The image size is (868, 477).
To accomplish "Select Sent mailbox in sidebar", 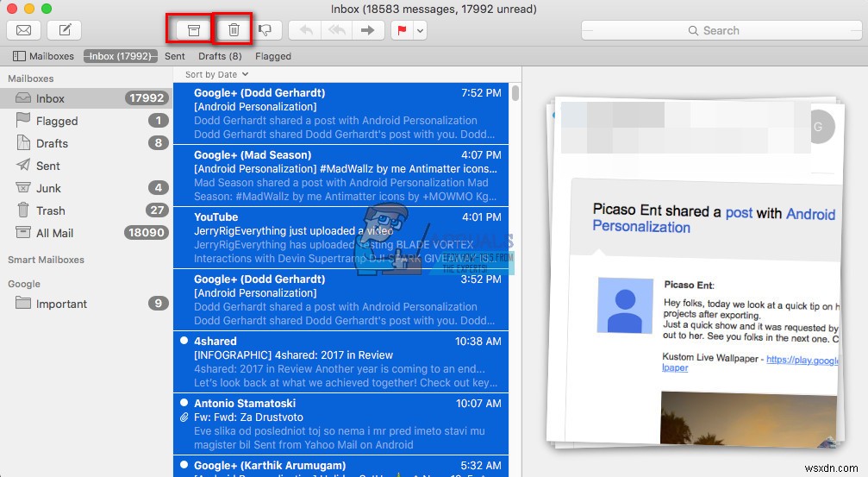I will 86,166.
